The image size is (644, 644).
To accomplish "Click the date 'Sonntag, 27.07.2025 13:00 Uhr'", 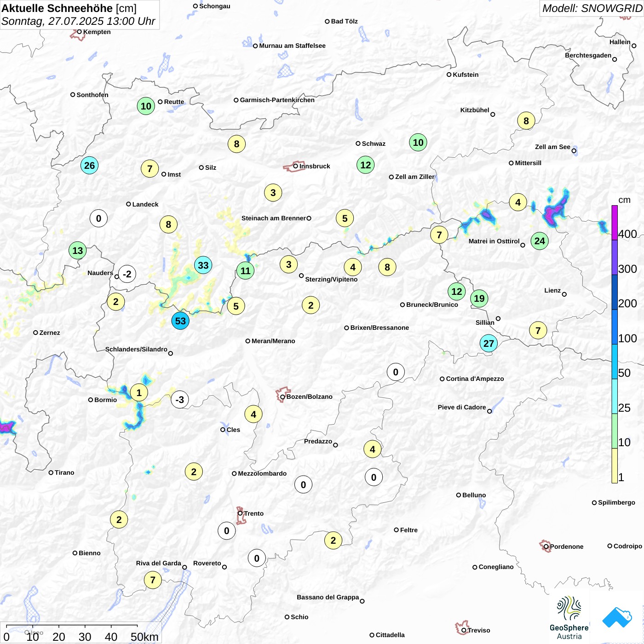I will point(78,21).
